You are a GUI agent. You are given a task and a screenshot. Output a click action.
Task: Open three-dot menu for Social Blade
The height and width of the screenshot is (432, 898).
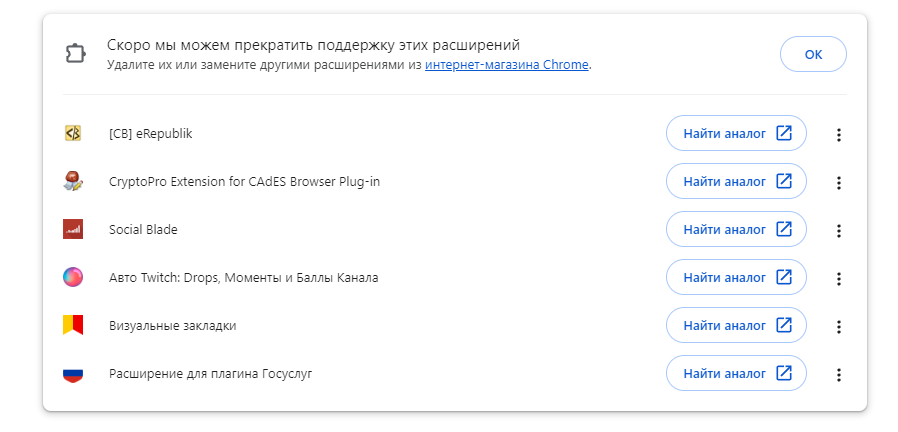pos(838,231)
